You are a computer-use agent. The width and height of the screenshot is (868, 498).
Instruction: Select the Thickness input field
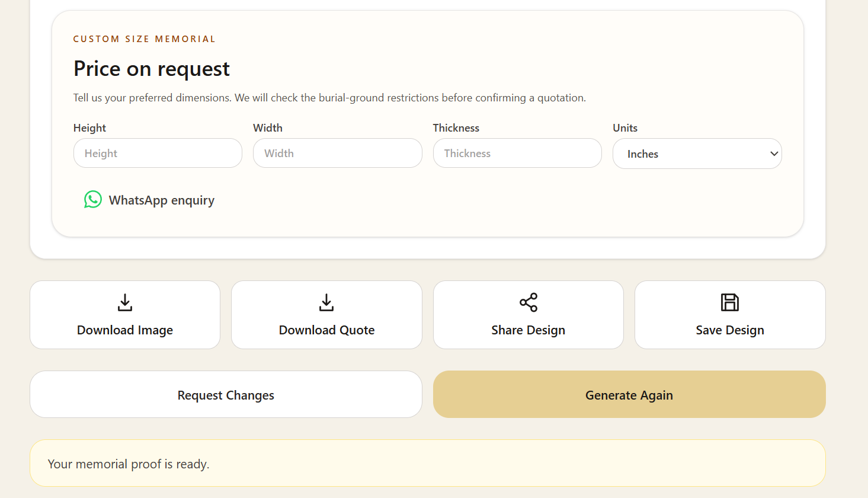[x=517, y=153]
